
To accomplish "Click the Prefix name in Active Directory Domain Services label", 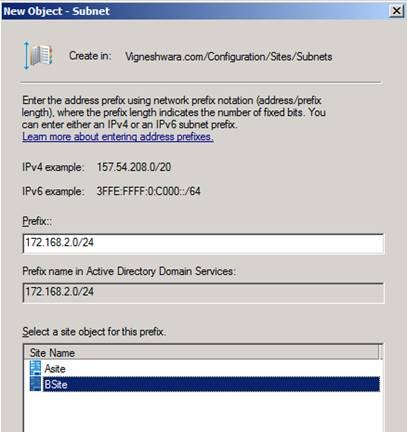I will click(129, 271).
